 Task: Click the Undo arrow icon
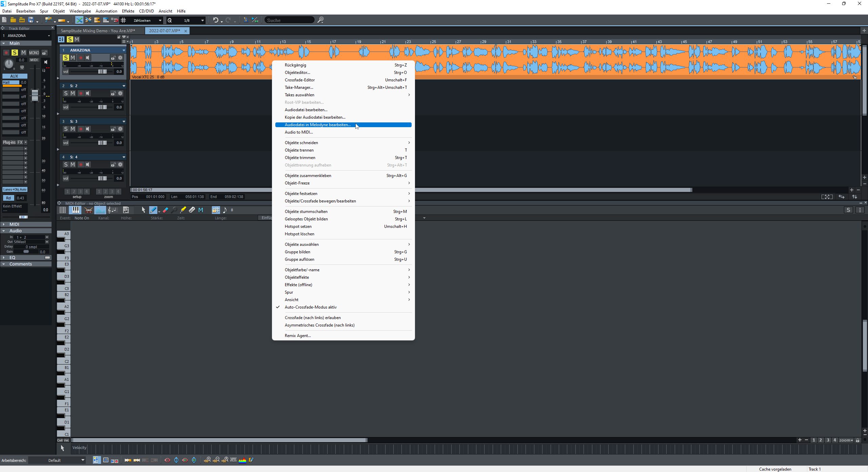[216, 20]
